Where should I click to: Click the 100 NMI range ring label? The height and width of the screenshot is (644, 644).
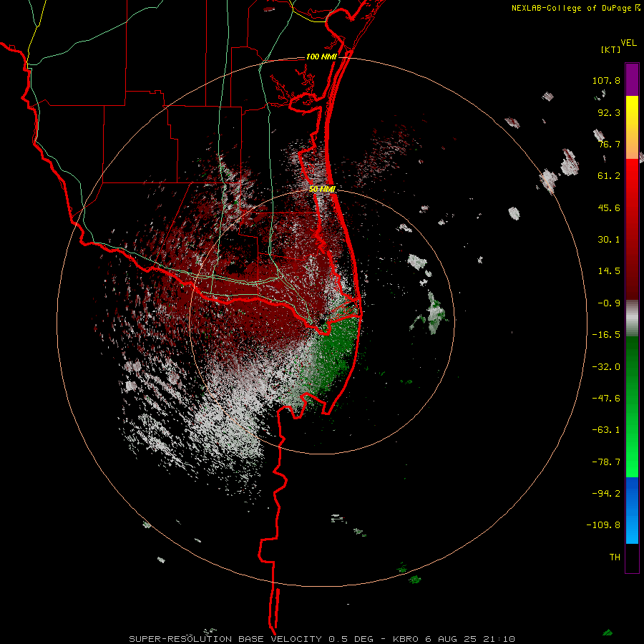click(x=321, y=57)
